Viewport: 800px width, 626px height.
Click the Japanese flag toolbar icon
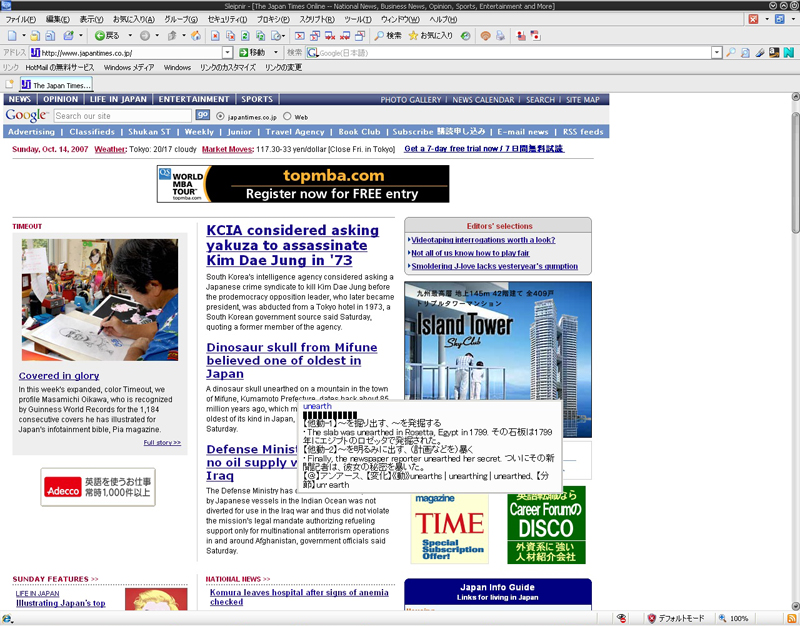(535, 36)
